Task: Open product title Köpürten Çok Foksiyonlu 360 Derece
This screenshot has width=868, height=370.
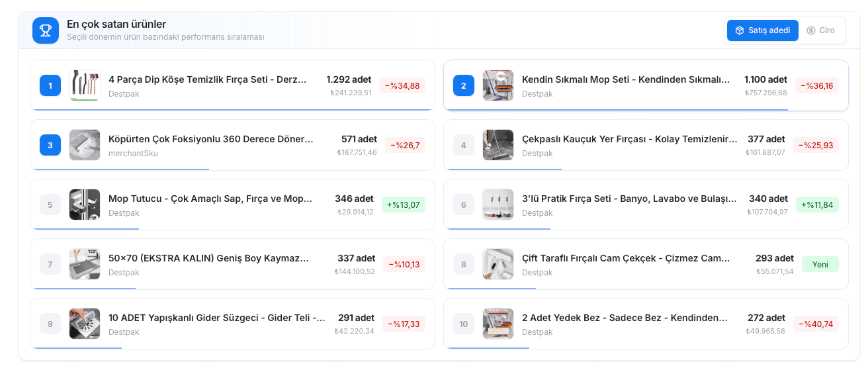Action: (x=211, y=139)
